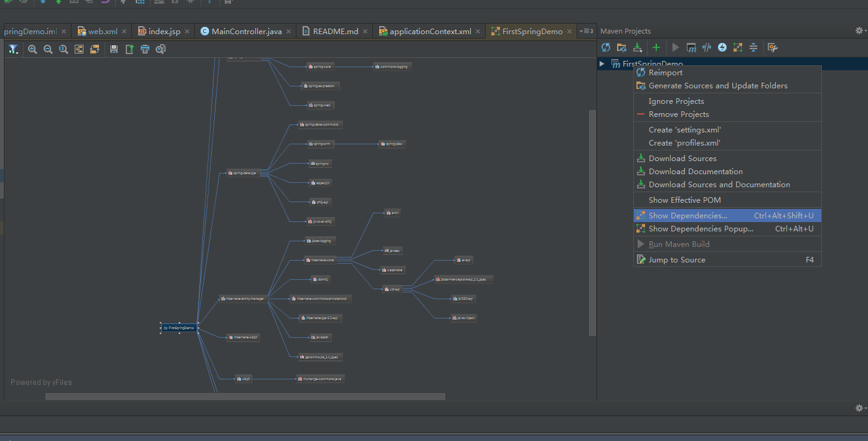The image size is (868, 441).
Task: Toggle skip tests mode lightning icon
Action: coord(722,47)
